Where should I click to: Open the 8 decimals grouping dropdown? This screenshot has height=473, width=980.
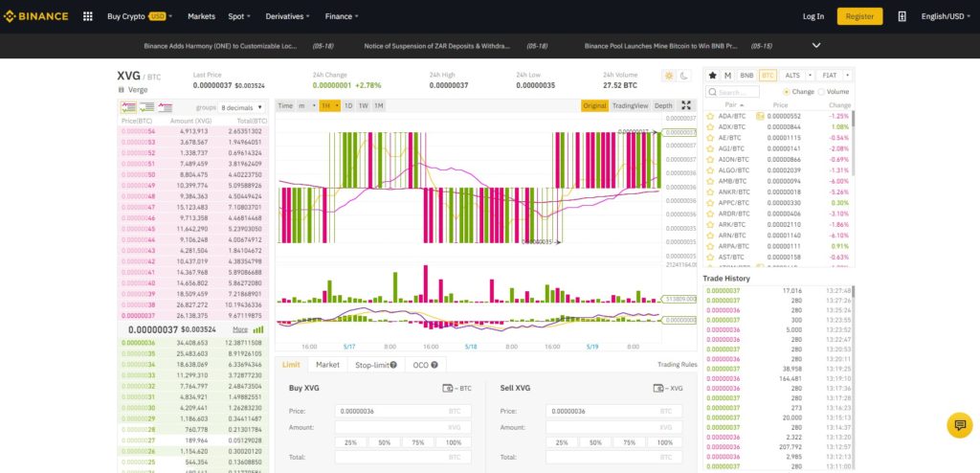[x=242, y=107]
